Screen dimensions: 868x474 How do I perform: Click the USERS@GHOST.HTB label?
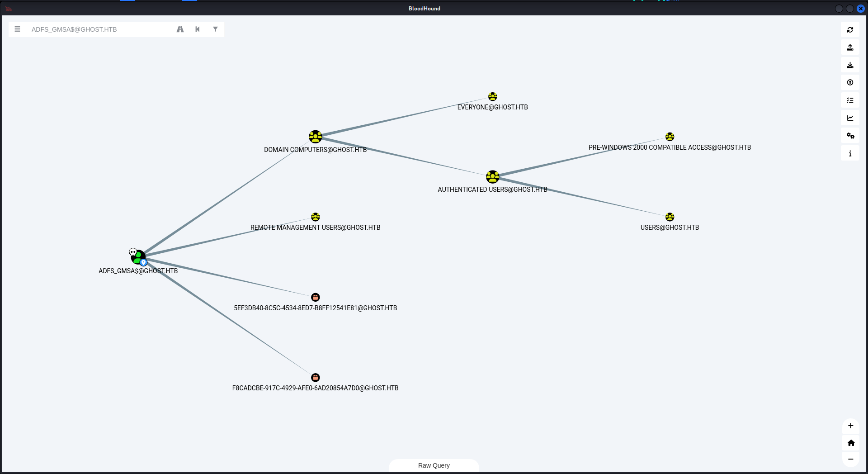tap(670, 228)
